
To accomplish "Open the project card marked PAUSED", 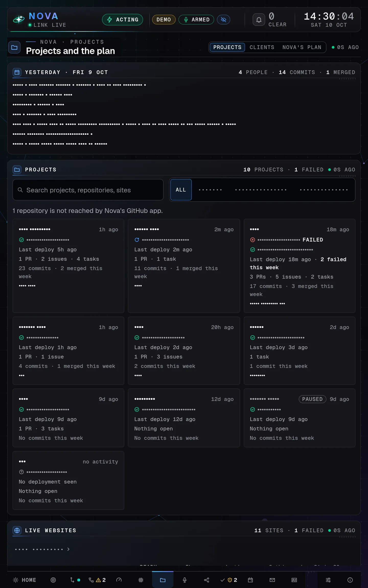I will (x=300, y=418).
